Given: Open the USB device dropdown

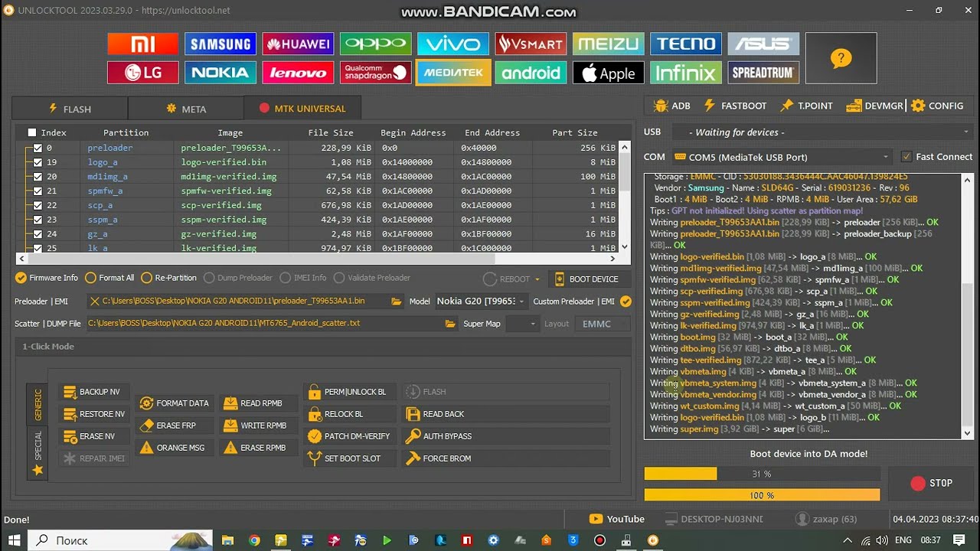Looking at the screenshot, I should click(822, 132).
